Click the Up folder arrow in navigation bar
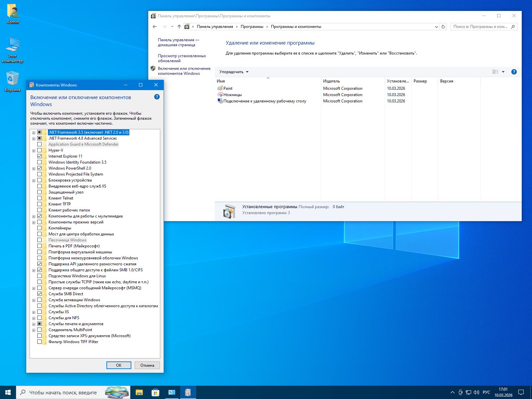The width and height of the screenshot is (532, 399). point(179,27)
